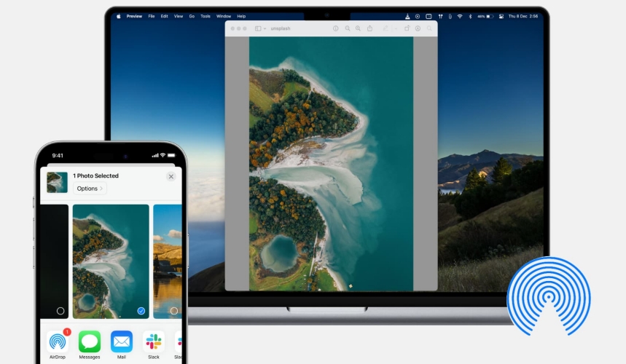Rotate the image using Preview toolbar

coord(407,28)
